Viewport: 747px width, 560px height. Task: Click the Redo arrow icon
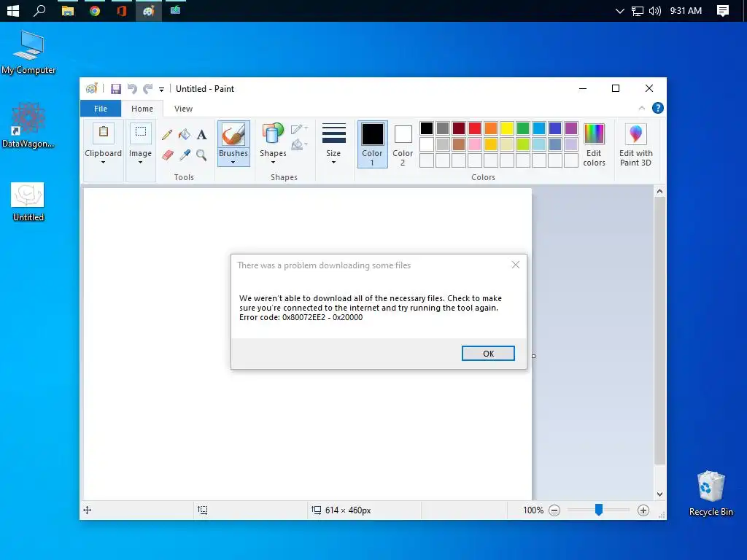148,89
